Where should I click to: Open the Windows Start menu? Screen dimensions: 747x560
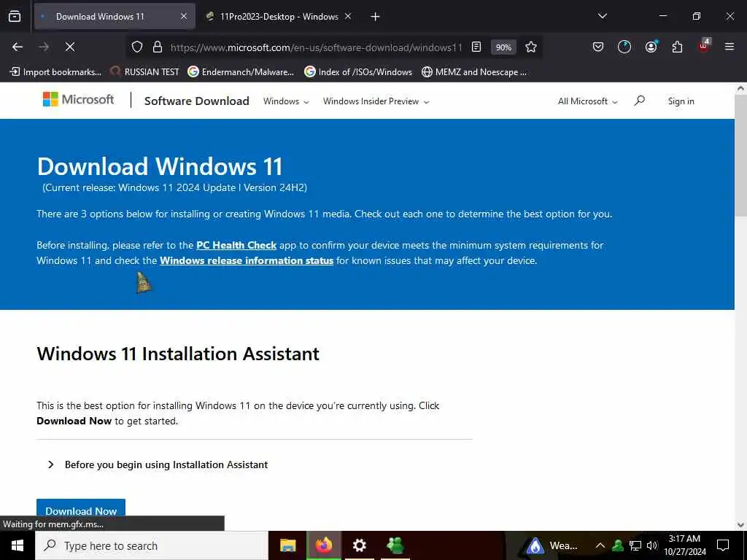[18, 545]
